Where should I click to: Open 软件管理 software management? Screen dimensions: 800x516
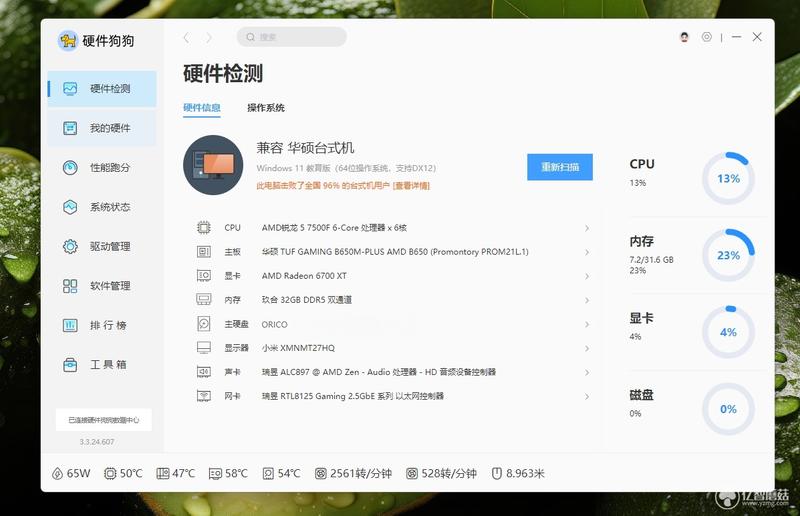(102, 286)
